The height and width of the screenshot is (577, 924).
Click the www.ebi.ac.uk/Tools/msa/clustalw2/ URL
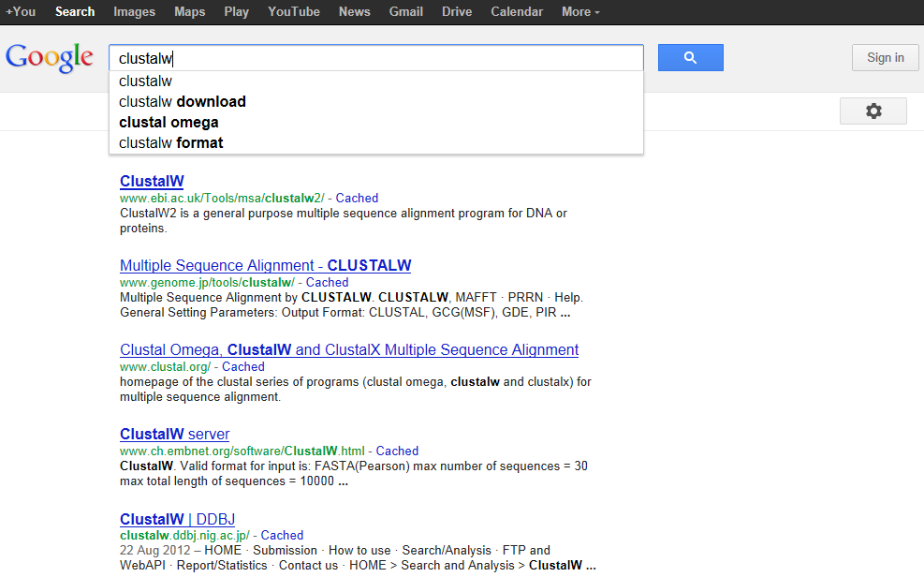pyautogui.click(x=222, y=198)
